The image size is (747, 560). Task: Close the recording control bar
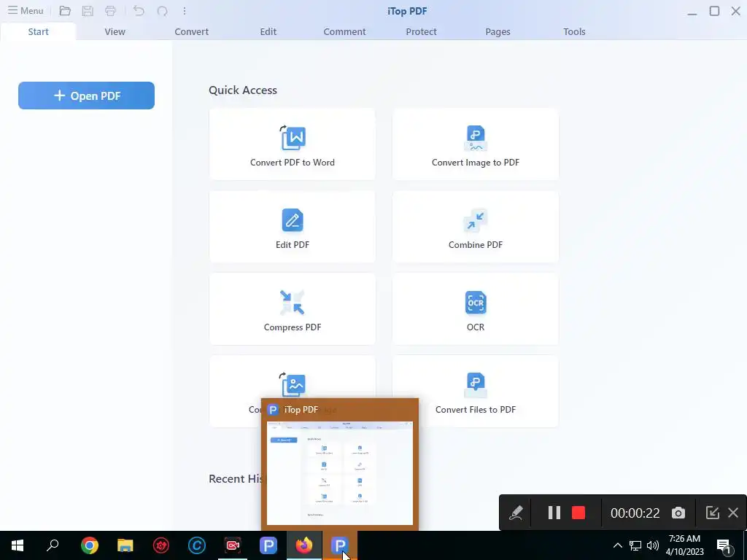(733, 513)
